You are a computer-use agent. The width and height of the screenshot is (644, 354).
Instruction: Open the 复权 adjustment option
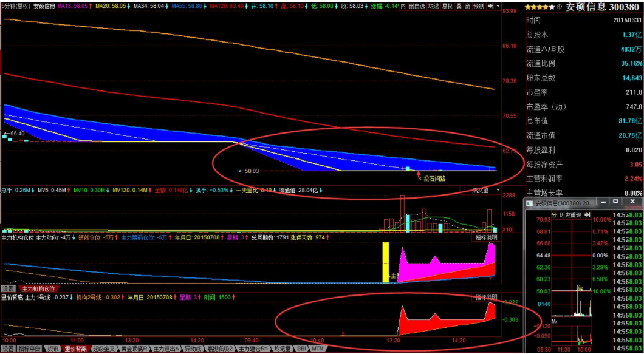(447, 6)
